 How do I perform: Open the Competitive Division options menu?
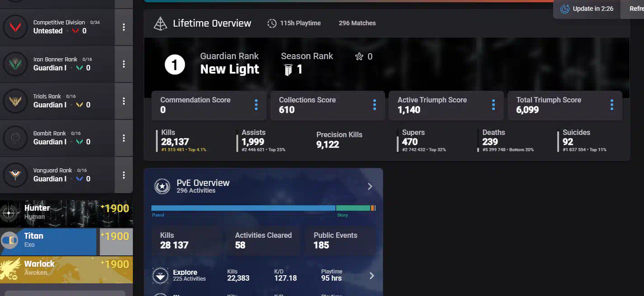[x=124, y=27]
